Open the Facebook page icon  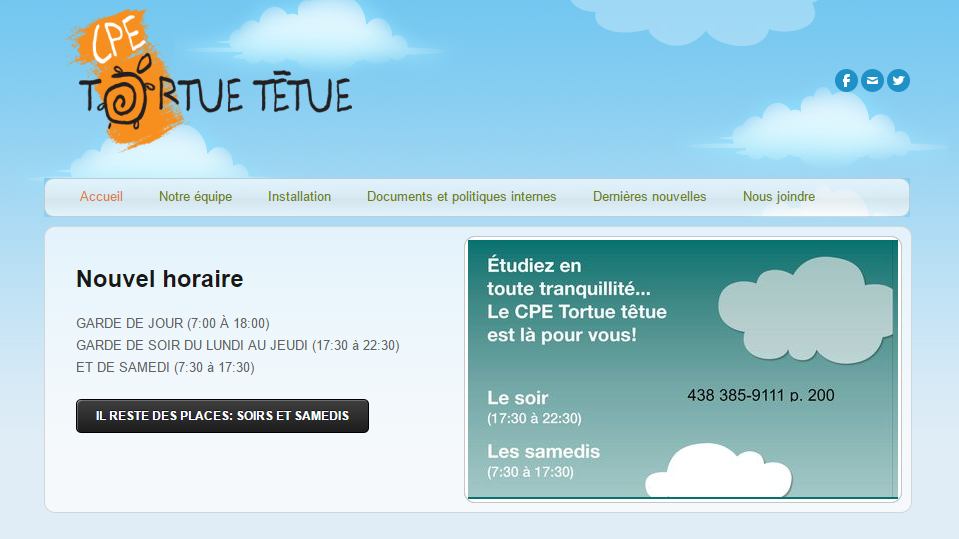pos(846,80)
